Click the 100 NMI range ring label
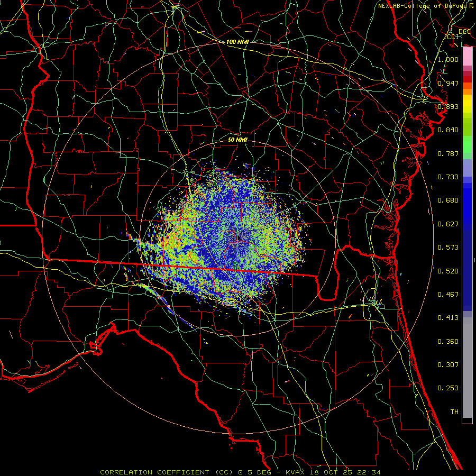The image size is (476, 476). pyautogui.click(x=237, y=42)
